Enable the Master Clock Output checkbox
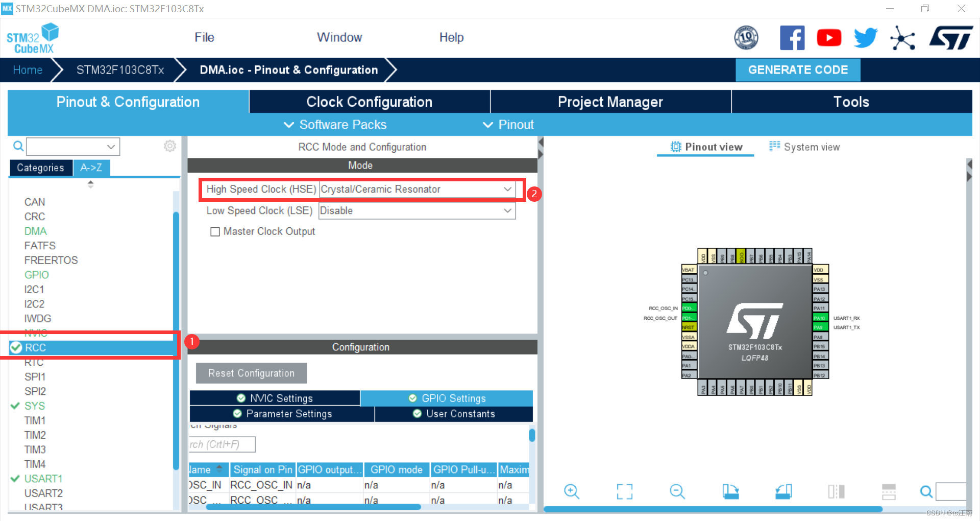 [215, 232]
